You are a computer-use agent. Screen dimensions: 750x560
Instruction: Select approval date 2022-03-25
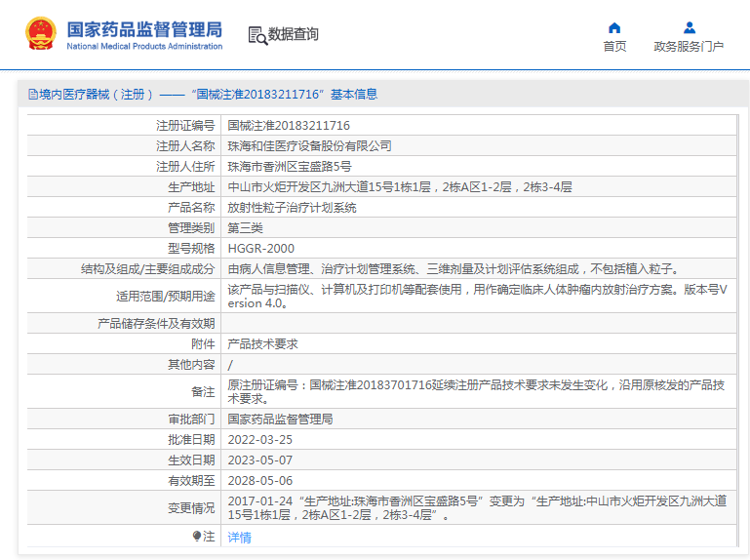pyautogui.click(x=260, y=440)
